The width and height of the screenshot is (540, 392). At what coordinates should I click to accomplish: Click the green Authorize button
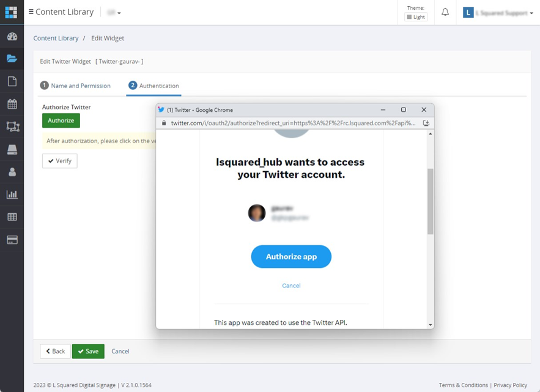click(61, 120)
